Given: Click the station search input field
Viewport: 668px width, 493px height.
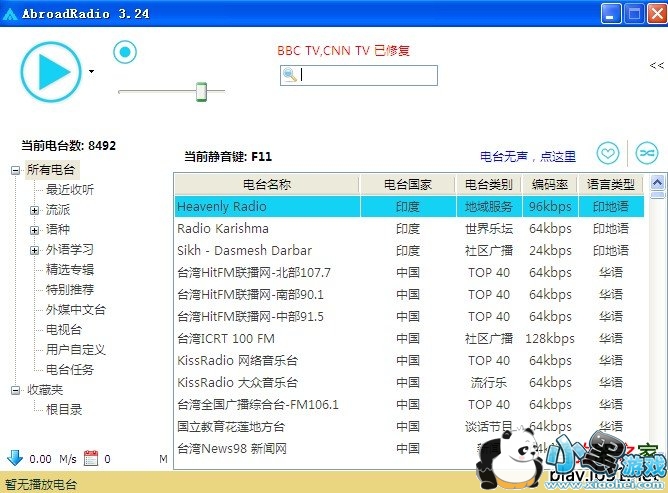Looking at the screenshot, I should point(359,75).
